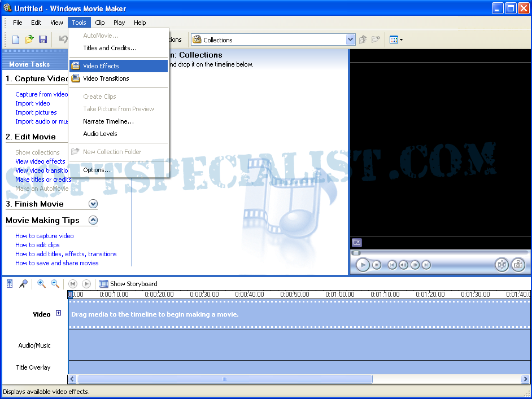Click the seek bar slider in the preview monitor
Screen dimensions: 532x399
pyautogui.click(x=356, y=253)
